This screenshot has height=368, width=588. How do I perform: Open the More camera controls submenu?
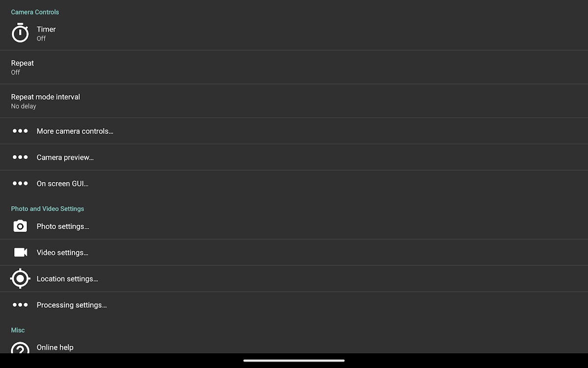294,131
